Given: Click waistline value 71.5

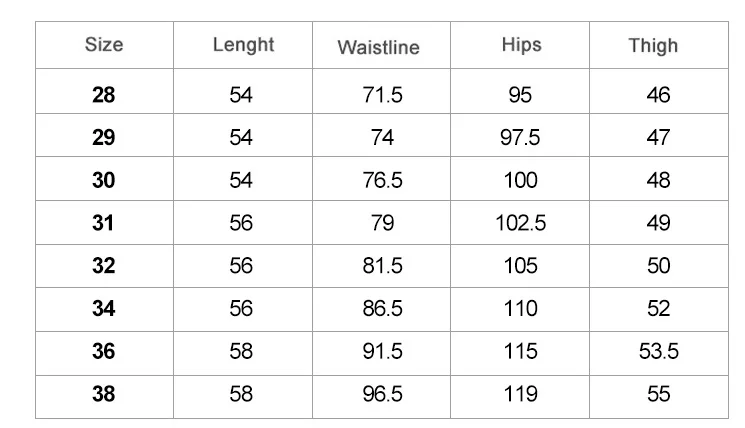Looking at the screenshot, I should (382, 95).
